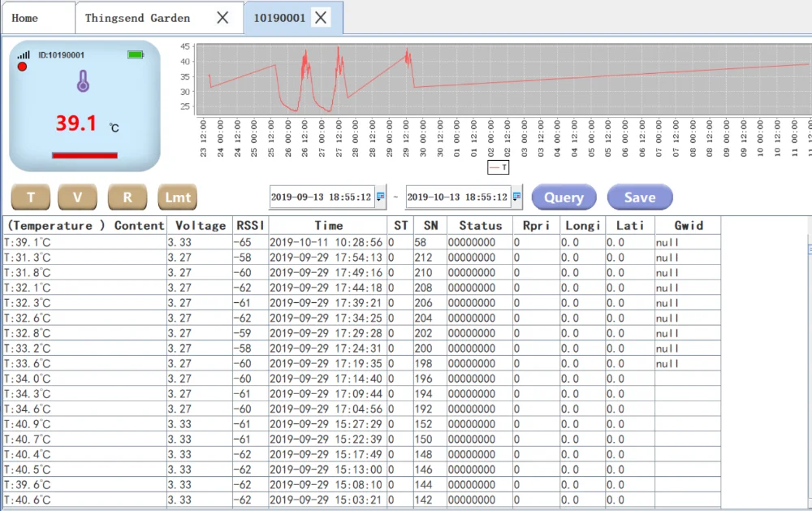Show voltage data with V button

78,197
